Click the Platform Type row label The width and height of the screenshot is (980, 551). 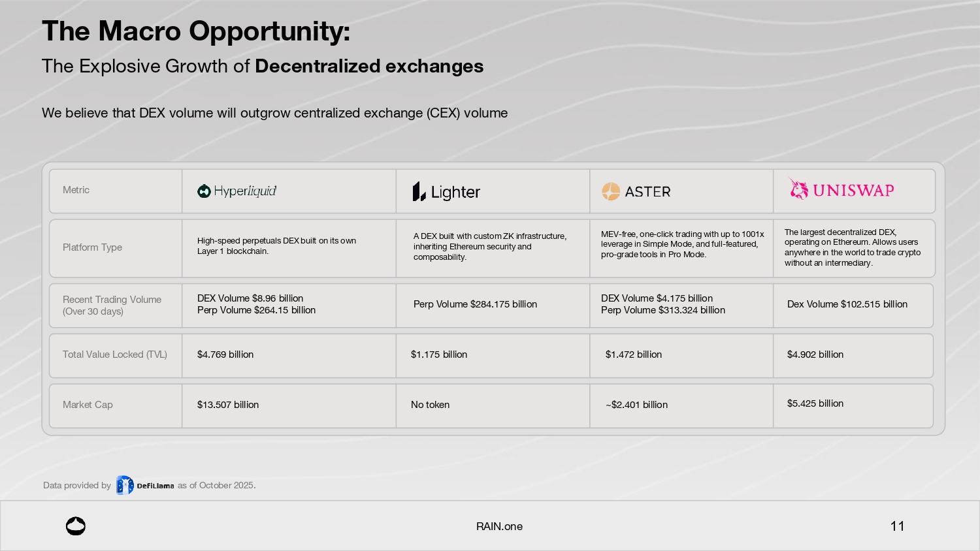[92, 247]
